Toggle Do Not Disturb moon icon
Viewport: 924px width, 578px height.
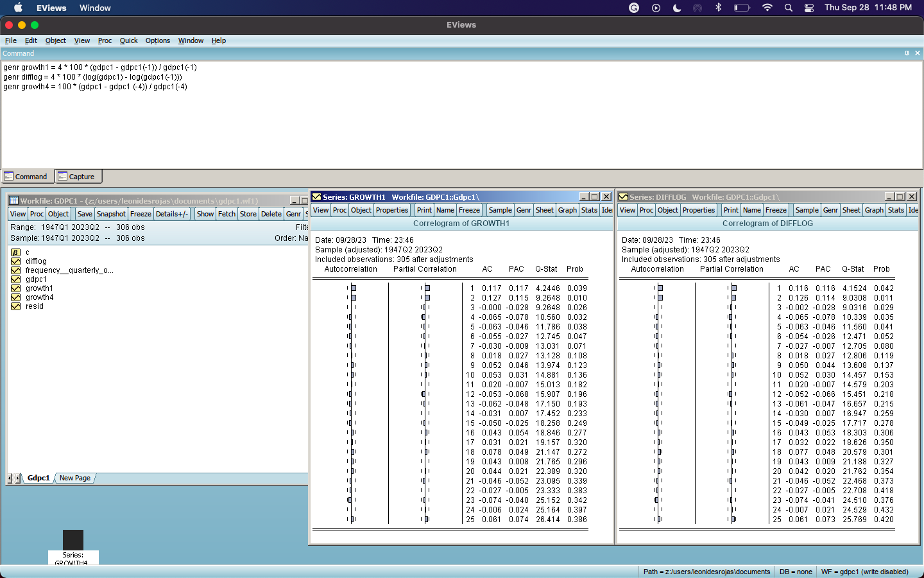click(677, 8)
